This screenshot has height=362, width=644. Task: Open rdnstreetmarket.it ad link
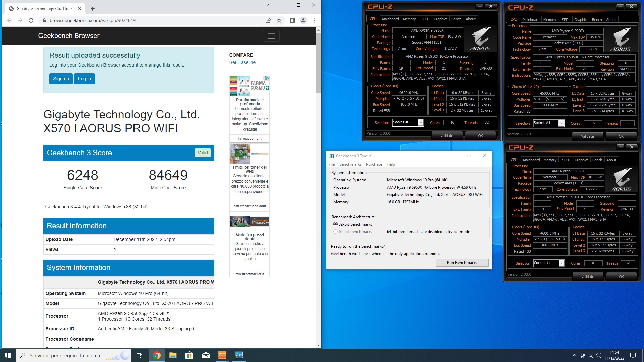pyautogui.click(x=250, y=274)
